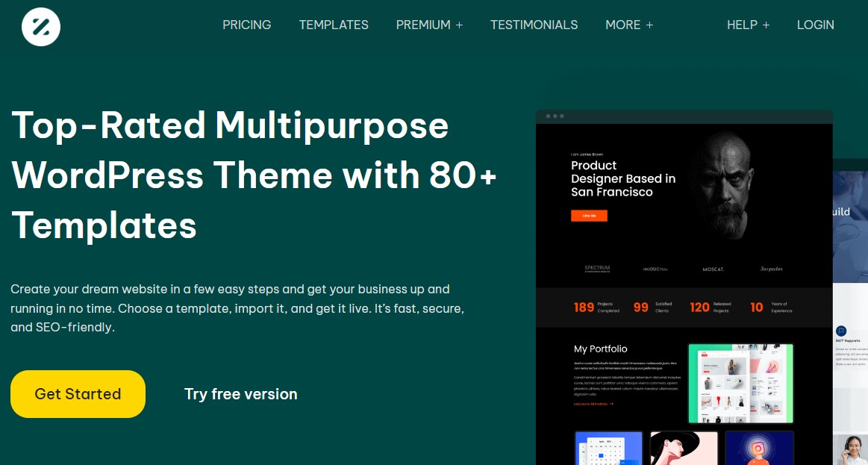Screen dimensions: 868x465
Task: Click the Inspector brand logo in preview
Action: (x=771, y=269)
